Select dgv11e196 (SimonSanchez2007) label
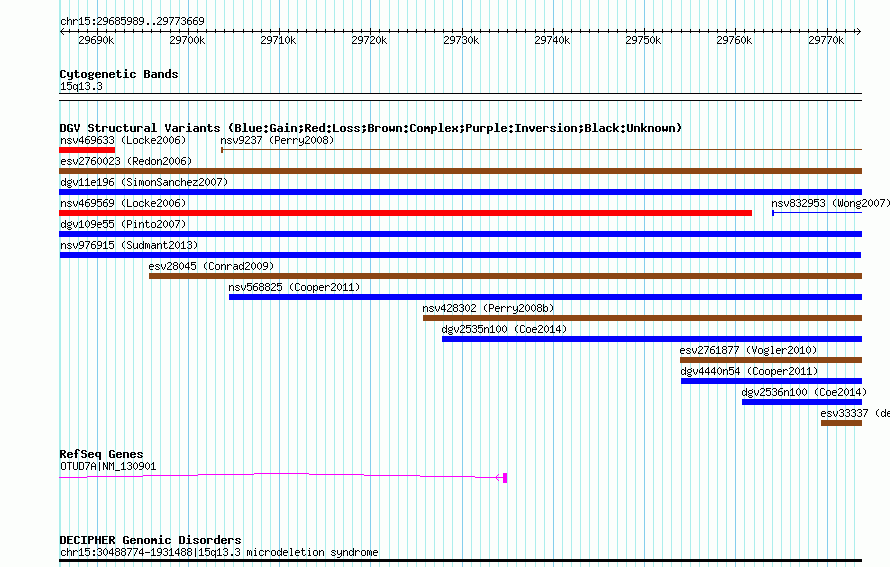890x567 pixels. pyautogui.click(x=144, y=182)
